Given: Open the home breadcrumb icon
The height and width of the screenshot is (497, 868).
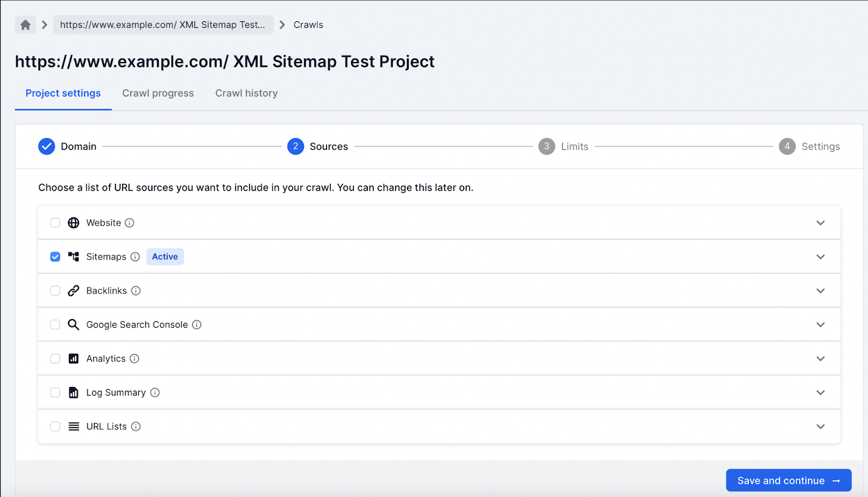Looking at the screenshot, I should click(25, 24).
